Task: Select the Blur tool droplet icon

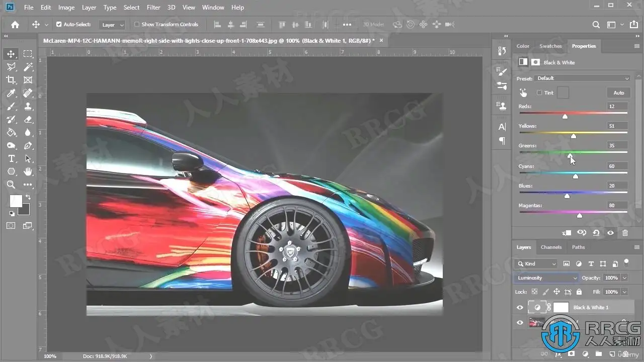Action: click(28, 133)
